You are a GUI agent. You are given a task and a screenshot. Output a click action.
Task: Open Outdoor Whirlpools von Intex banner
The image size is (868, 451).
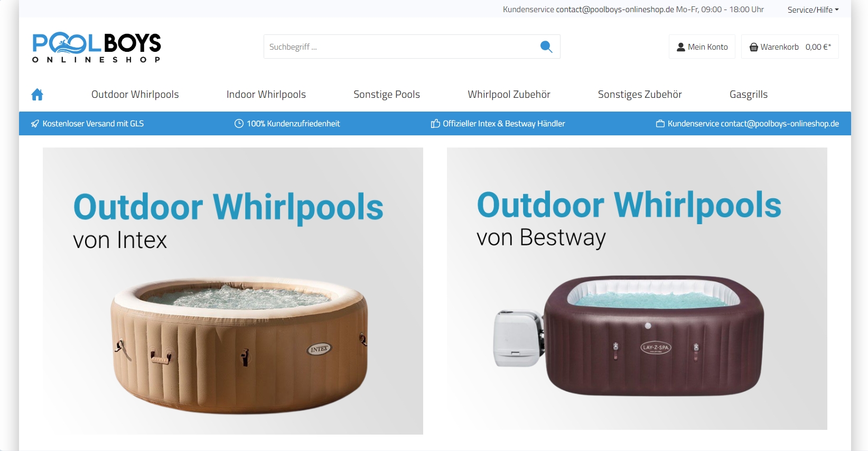(x=233, y=291)
